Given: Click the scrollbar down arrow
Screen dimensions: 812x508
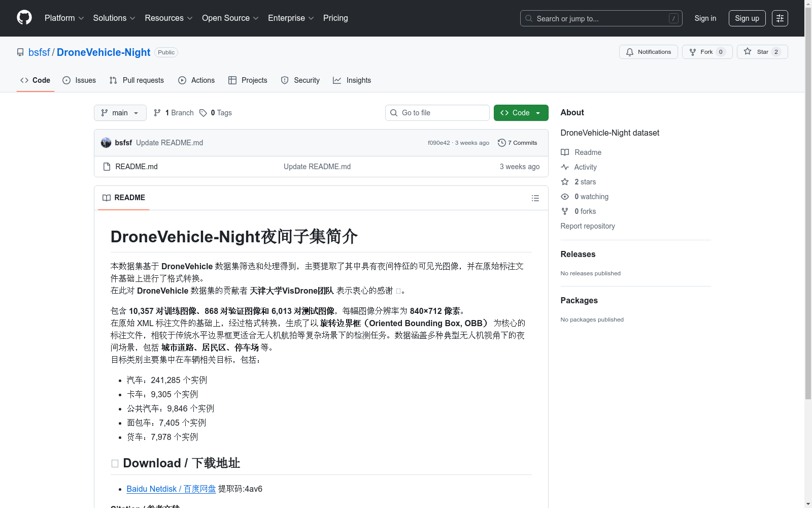Looking at the screenshot, I should click(x=808, y=504).
